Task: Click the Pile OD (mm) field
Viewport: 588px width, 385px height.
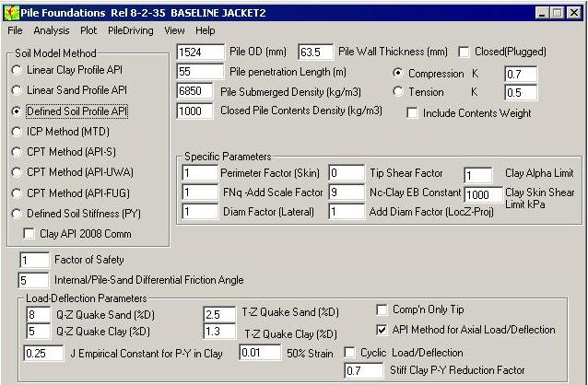Action: (201, 52)
